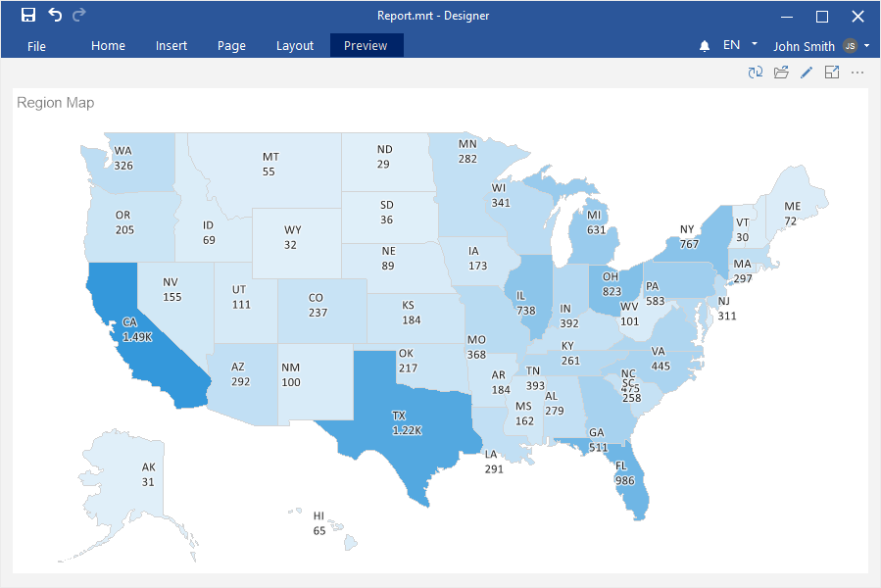Open the Page tab

231,46
